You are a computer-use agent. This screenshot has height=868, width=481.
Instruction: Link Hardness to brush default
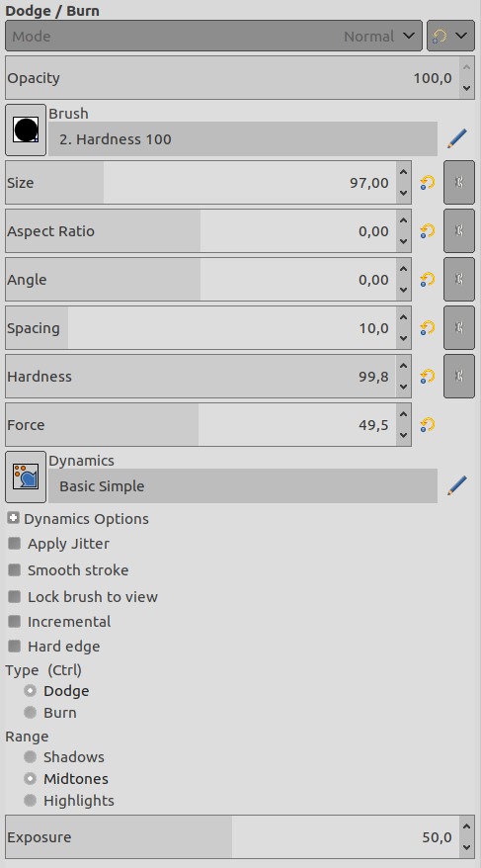pos(459,377)
